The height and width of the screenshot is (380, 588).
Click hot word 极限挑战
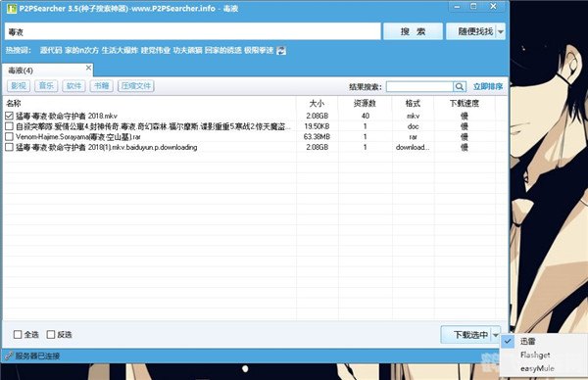click(259, 51)
